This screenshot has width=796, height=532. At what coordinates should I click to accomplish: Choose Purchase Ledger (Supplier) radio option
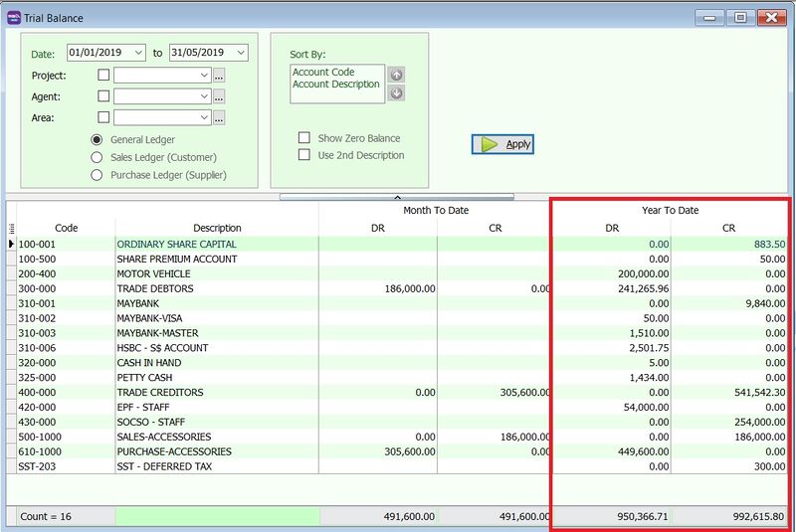point(98,175)
